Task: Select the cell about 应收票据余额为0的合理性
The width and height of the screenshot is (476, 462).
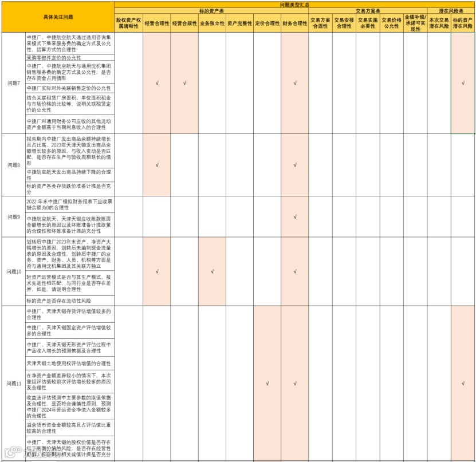Action: point(70,204)
